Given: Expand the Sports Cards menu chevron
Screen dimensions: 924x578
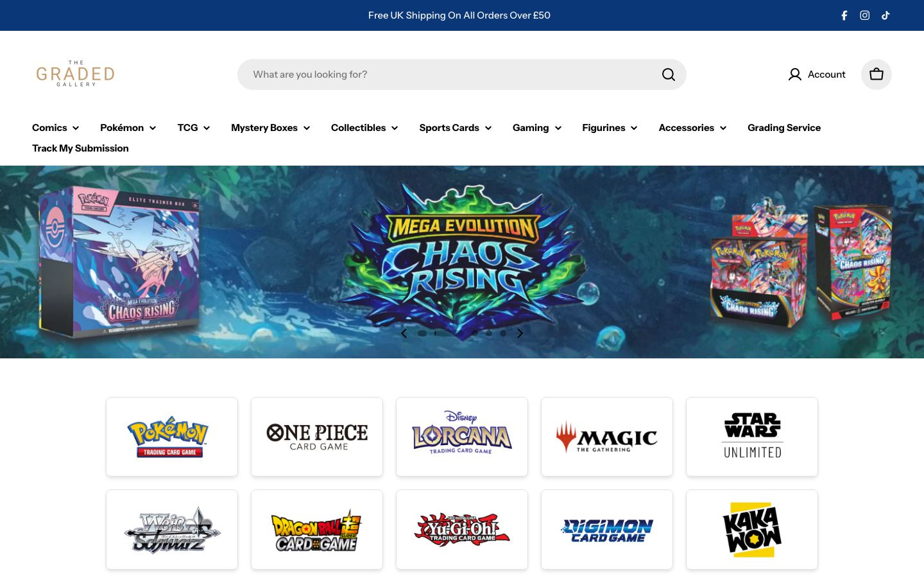Looking at the screenshot, I should coord(488,128).
